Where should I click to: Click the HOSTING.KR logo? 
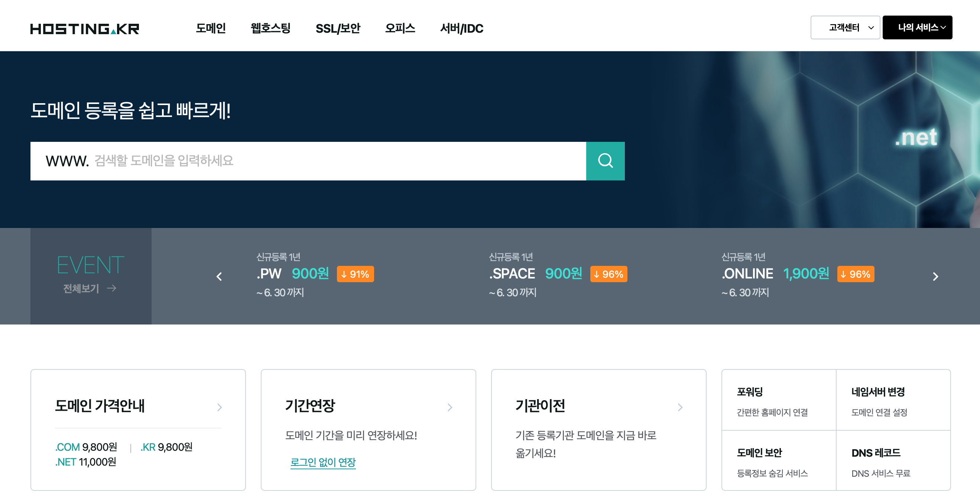coord(84,29)
